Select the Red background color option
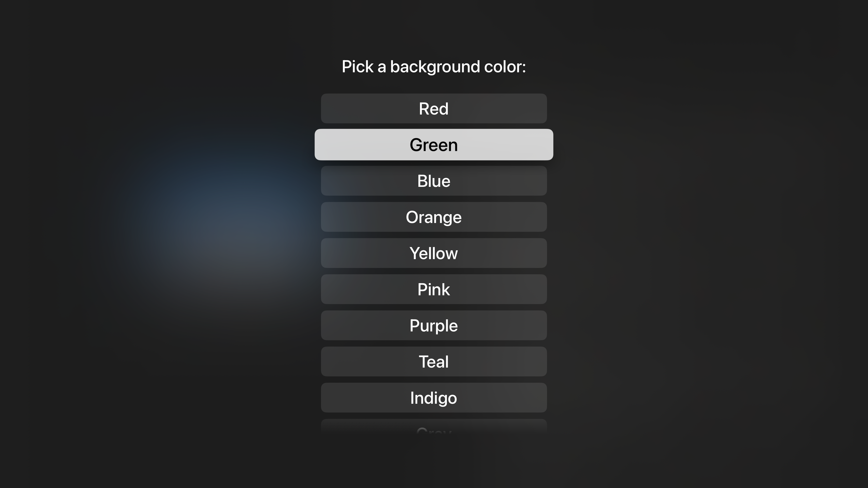868x488 pixels. point(434,108)
